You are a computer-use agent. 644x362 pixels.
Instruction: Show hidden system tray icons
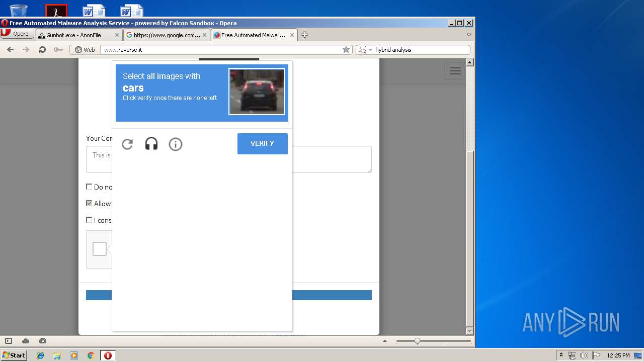point(561,355)
